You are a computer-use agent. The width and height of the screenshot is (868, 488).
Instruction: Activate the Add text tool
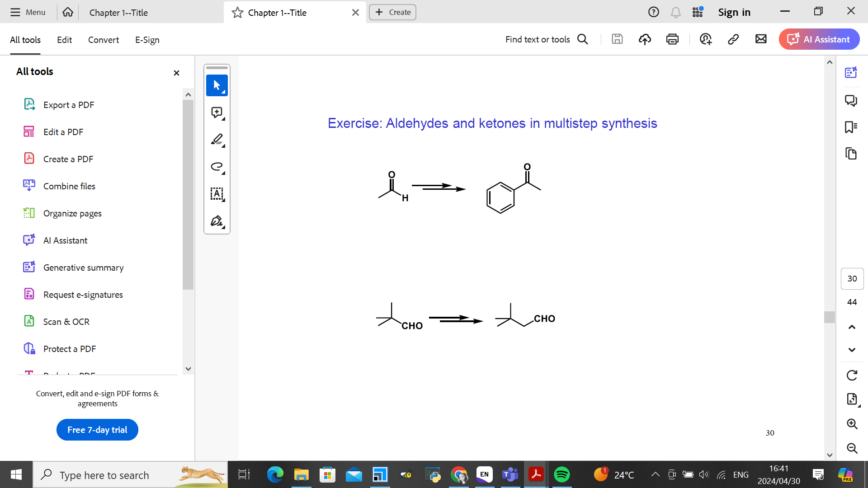(217, 194)
